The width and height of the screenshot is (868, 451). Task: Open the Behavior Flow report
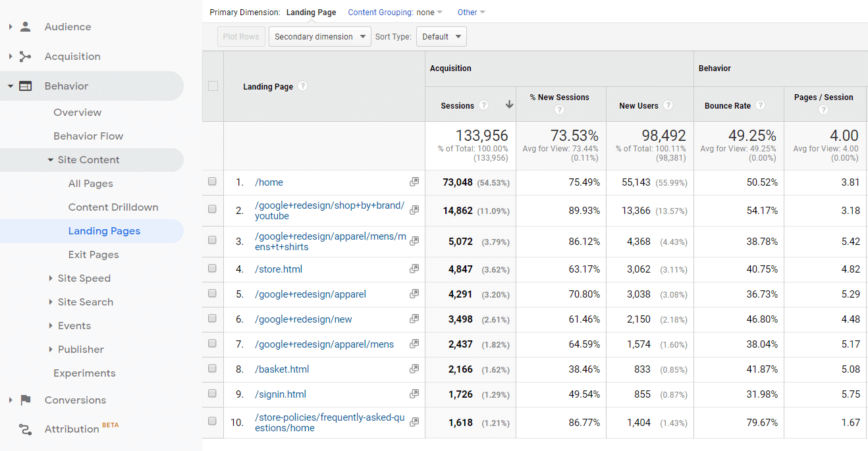[88, 136]
